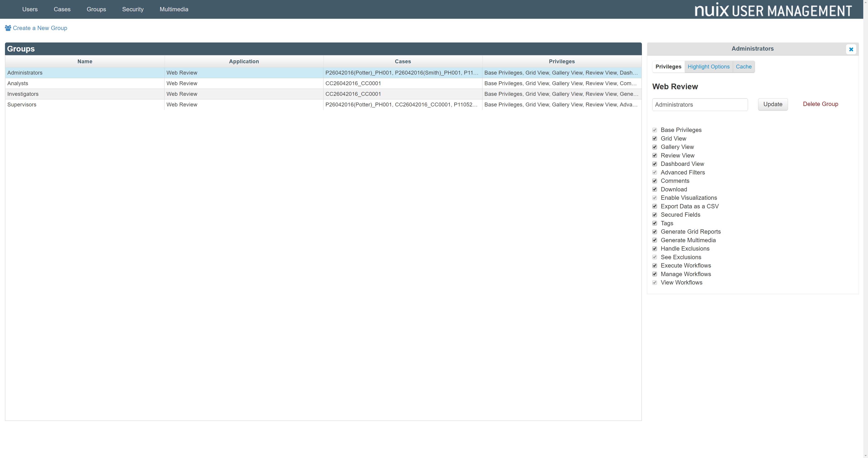
Task: Open the Security menu
Action: click(x=133, y=9)
